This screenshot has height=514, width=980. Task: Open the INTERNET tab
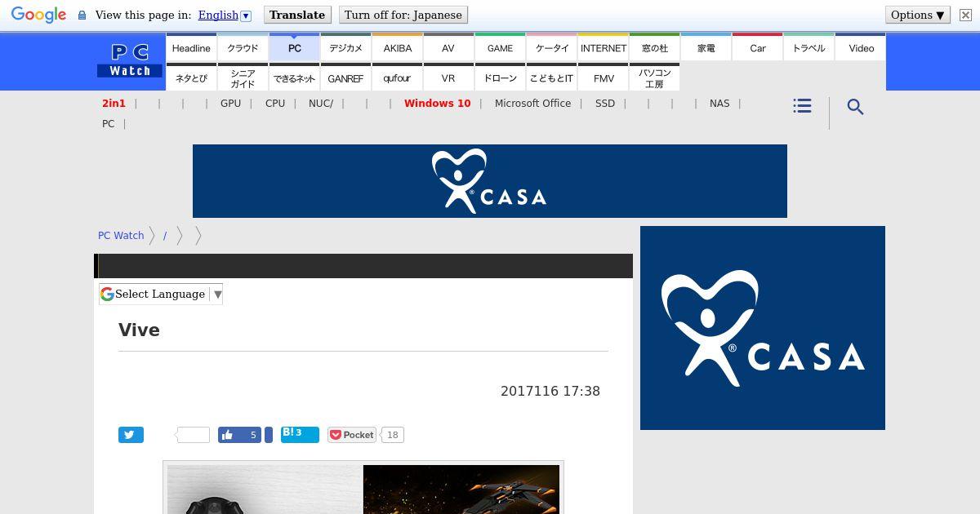pos(604,48)
